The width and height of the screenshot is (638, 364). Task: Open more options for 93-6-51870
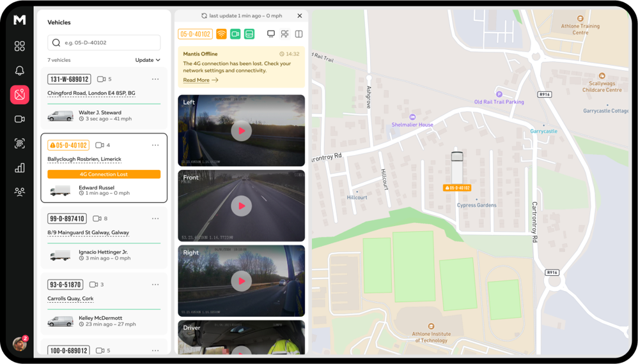click(x=155, y=284)
